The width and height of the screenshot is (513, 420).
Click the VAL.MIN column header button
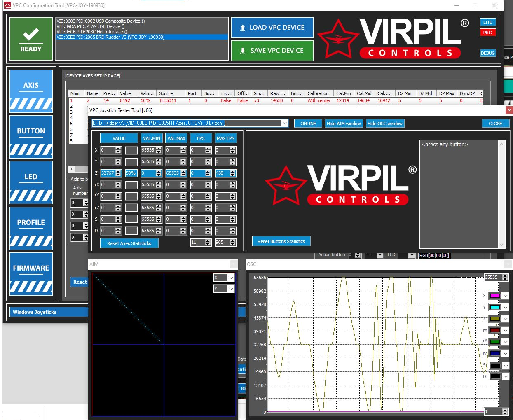[152, 138]
